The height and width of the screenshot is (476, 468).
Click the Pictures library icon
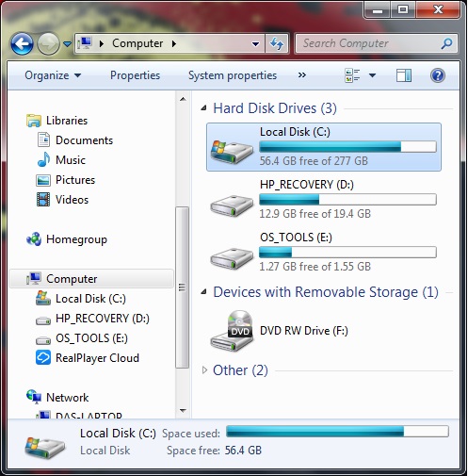point(43,180)
